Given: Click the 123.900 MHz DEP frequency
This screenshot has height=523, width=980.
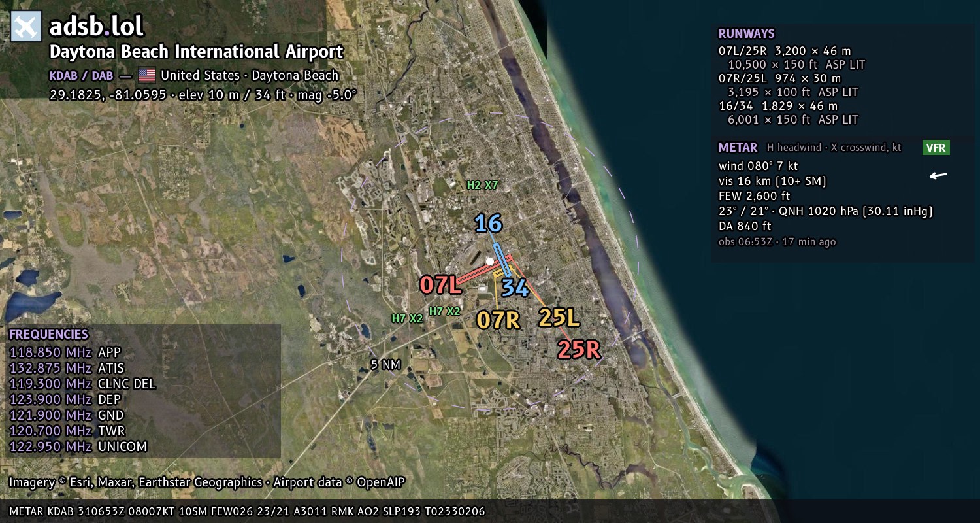Looking at the screenshot, I should 65,399.
